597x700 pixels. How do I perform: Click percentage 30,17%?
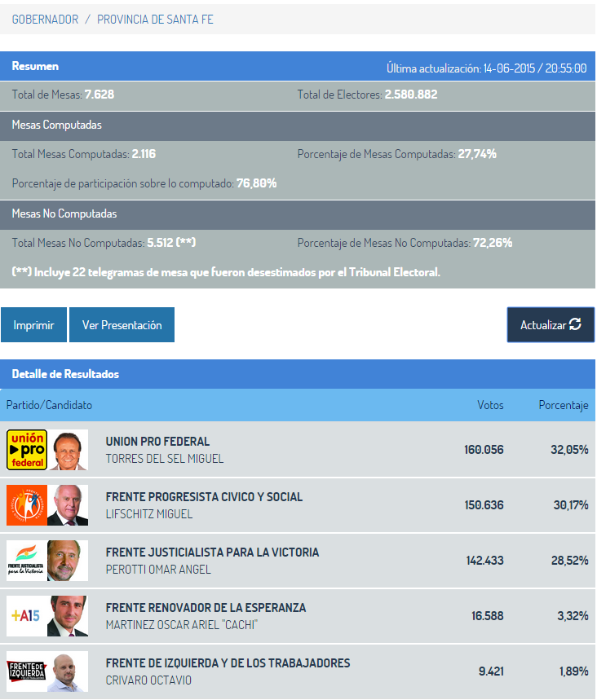571,505
